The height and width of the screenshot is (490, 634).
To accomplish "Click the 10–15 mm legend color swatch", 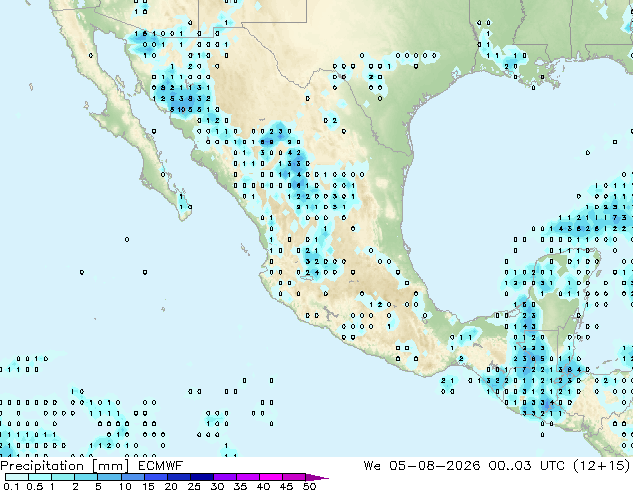I will 133,477.
